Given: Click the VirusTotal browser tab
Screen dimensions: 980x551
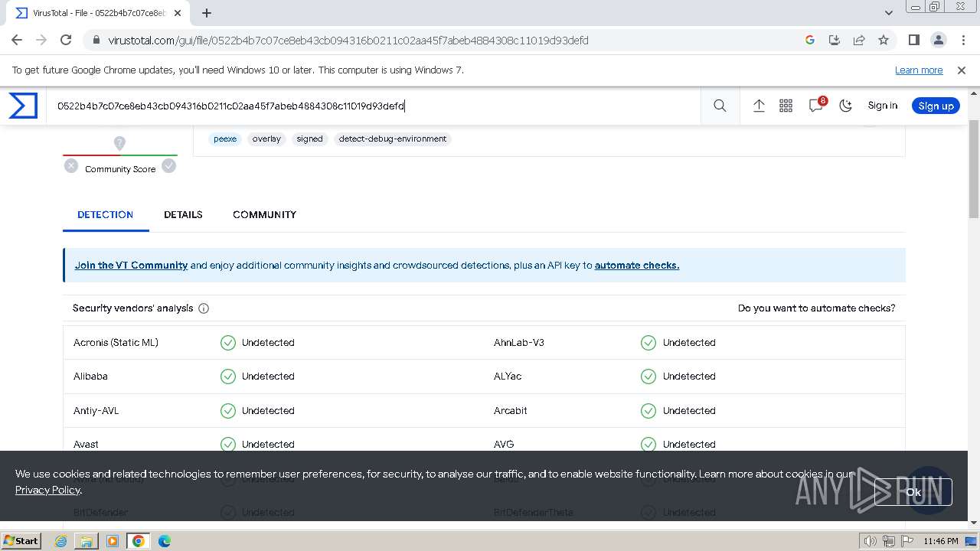Looking at the screenshot, I should (100, 13).
